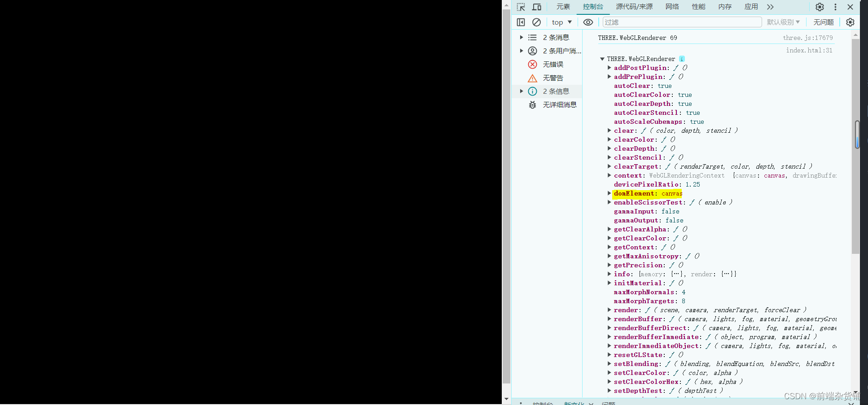Expand the info: {memory, render} property

click(x=609, y=274)
